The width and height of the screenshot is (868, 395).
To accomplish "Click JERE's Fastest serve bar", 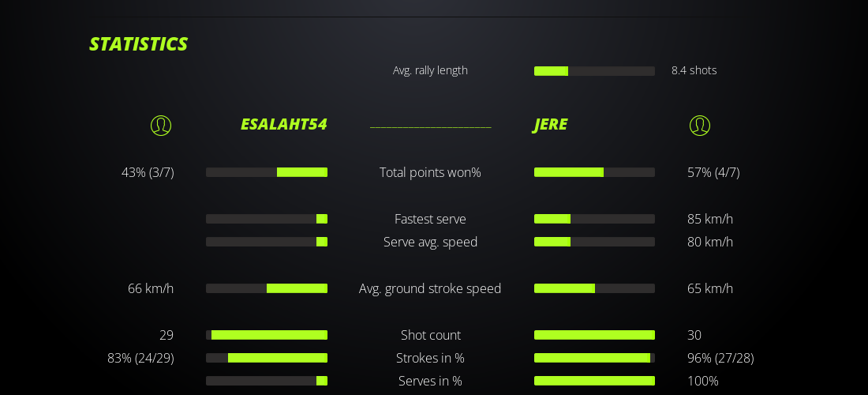I will [x=594, y=219].
